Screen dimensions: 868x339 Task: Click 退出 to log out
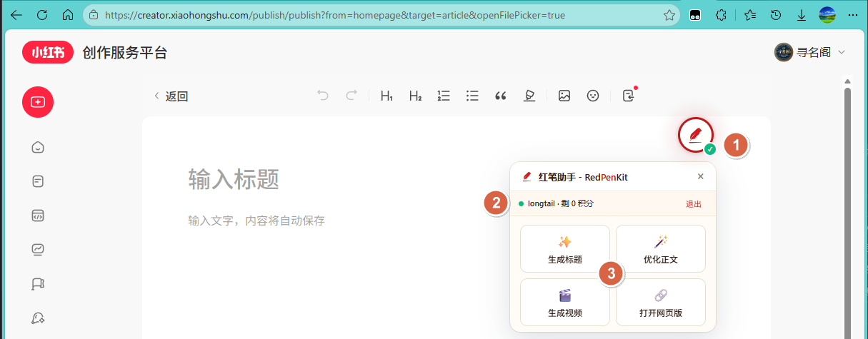(x=694, y=204)
